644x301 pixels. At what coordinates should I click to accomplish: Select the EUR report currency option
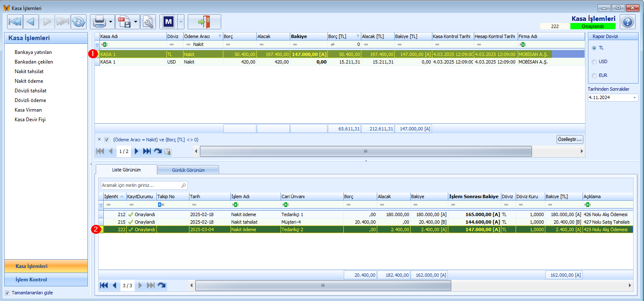(595, 76)
